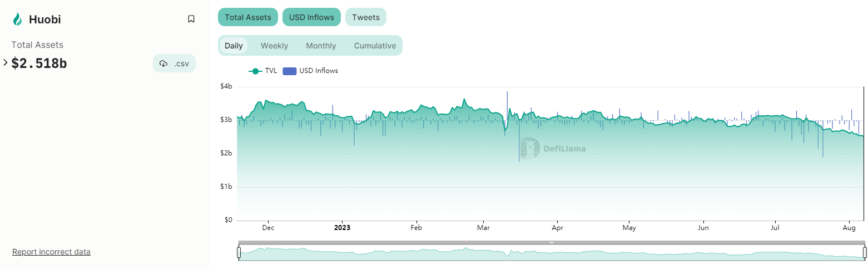Image resolution: width=868 pixels, height=269 pixels.
Task: Click the DefiLlama watermark logo
Action: point(530,149)
